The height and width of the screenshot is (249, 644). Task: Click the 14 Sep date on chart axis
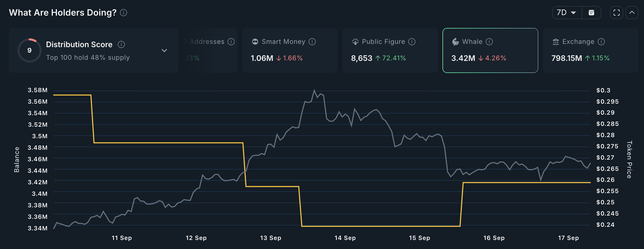345,238
